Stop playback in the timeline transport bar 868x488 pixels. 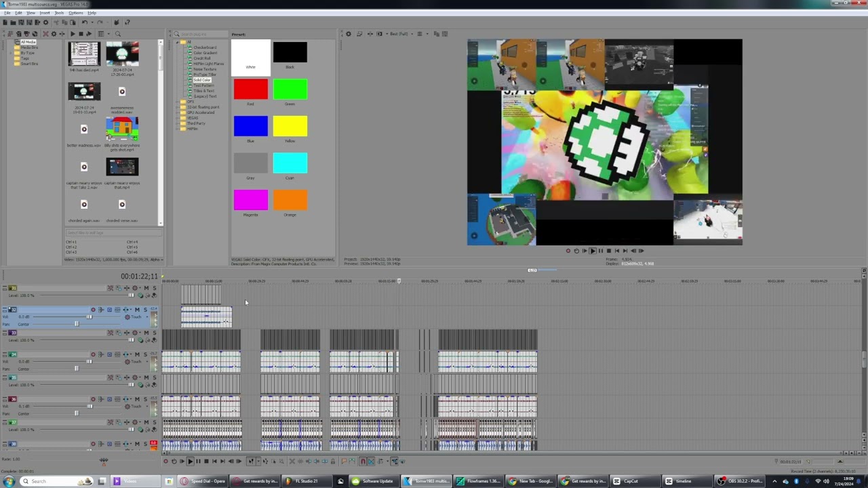point(206,462)
